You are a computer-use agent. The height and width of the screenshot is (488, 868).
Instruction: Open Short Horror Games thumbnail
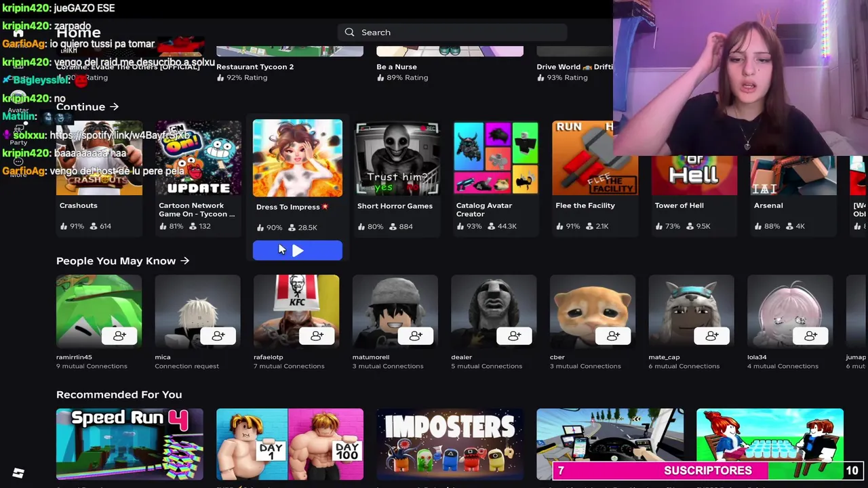pos(397,158)
